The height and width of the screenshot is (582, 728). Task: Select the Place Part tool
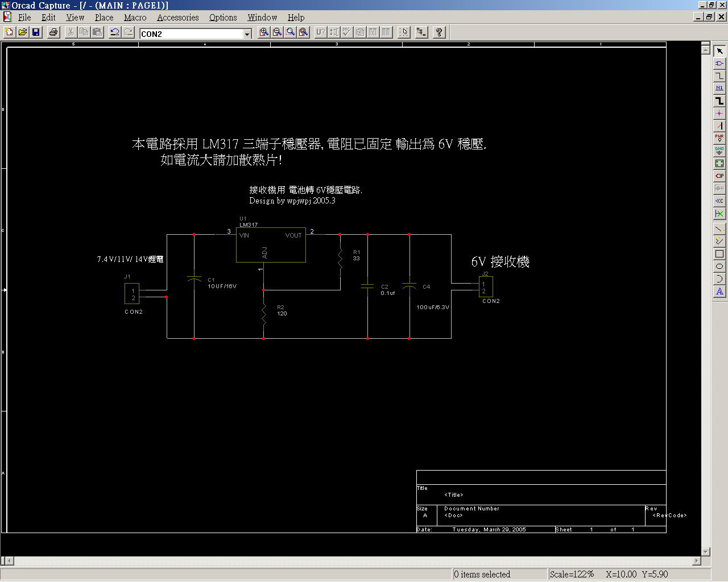click(x=719, y=63)
